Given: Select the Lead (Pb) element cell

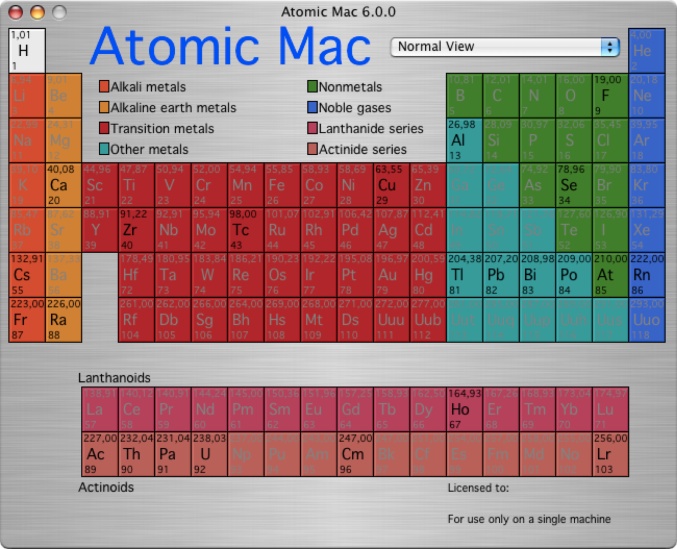Looking at the screenshot, I should (501, 275).
